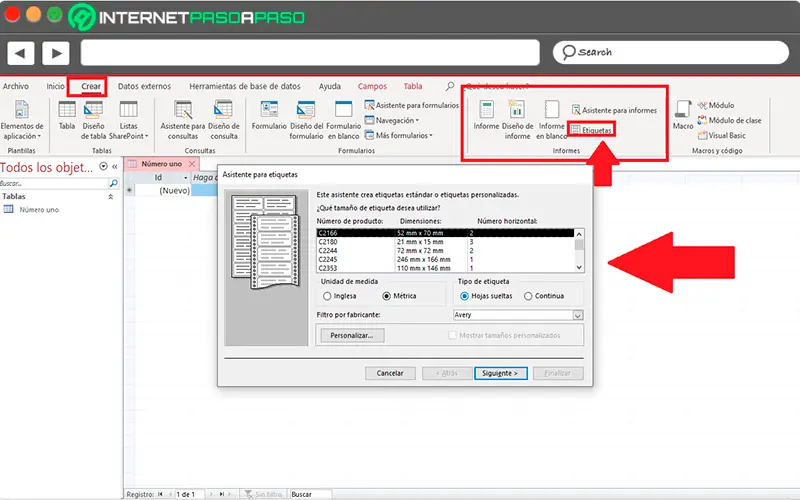The height and width of the screenshot is (500, 800).
Task: Select the Crear ribbon tab
Action: (x=91, y=86)
